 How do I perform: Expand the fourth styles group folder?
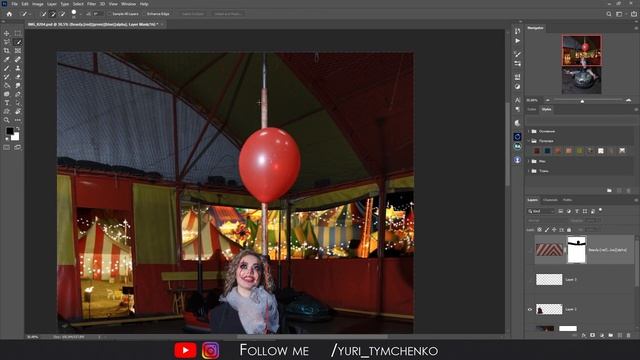coord(529,171)
